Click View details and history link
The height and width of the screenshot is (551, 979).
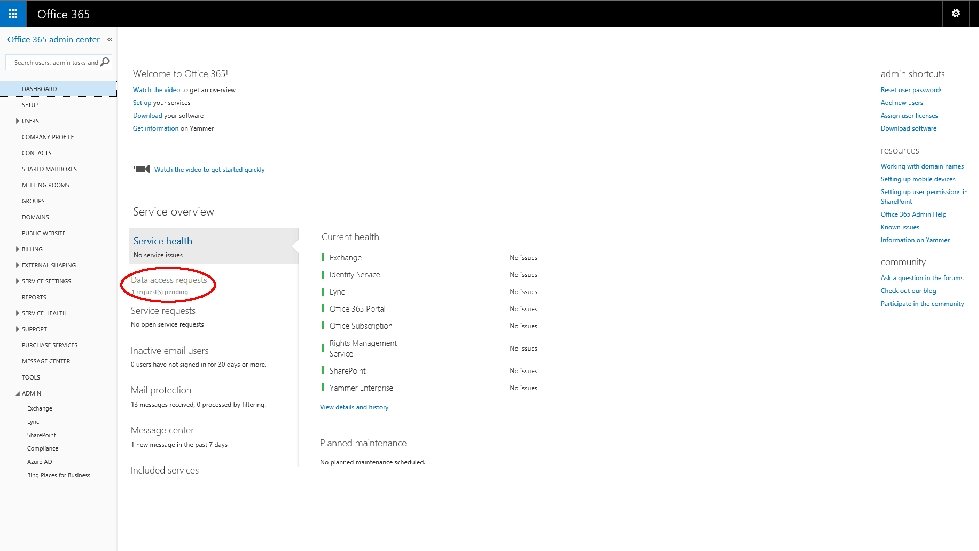click(x=354, y=407)
